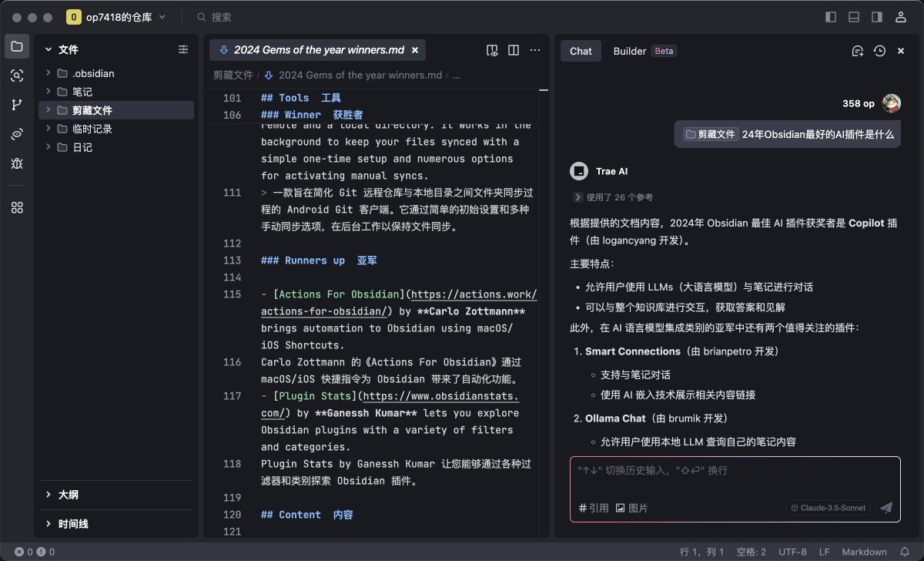Click the 图片 image attach button
This screenshot has height=561, width=924.
point(631,508)
